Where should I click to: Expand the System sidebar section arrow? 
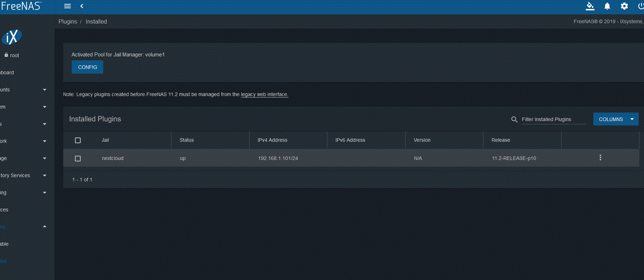pos(45,107)
